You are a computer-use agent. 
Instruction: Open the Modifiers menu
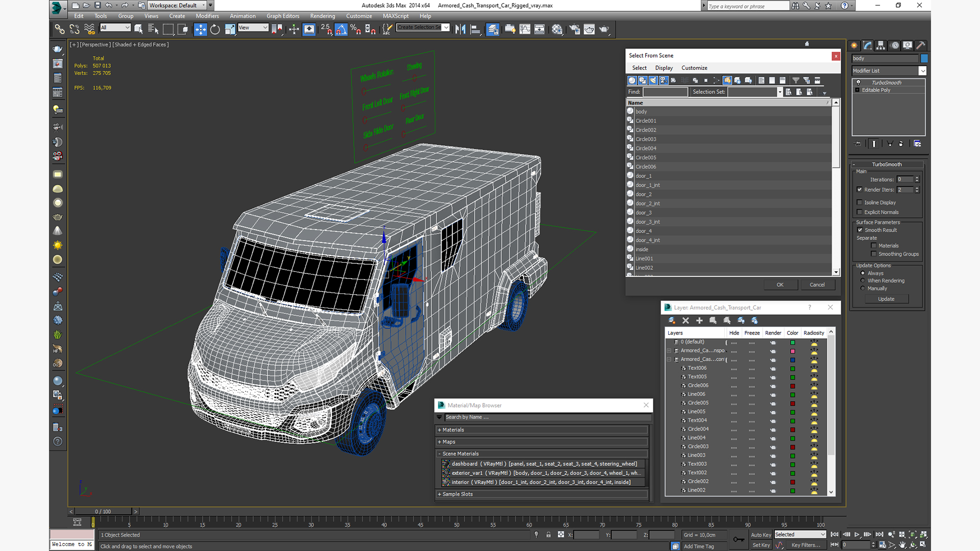(x=207, y=16)
